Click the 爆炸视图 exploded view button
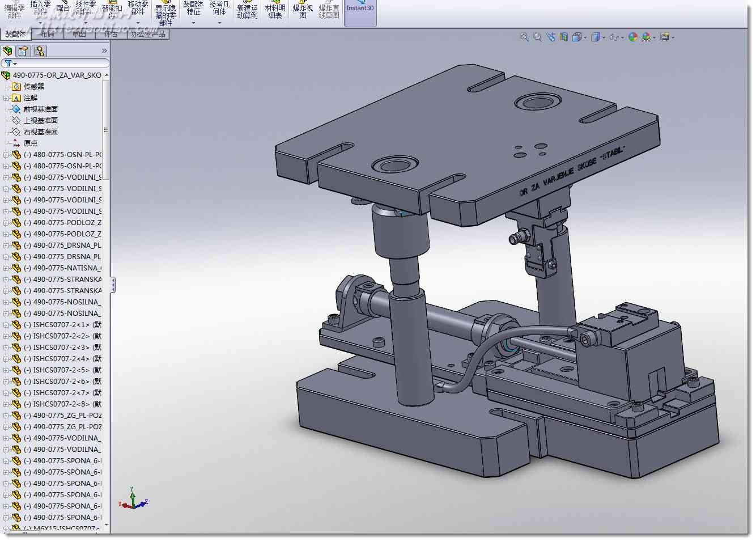Screen dimensions: 756x542 pyautogui.click(x=303, y=10)
